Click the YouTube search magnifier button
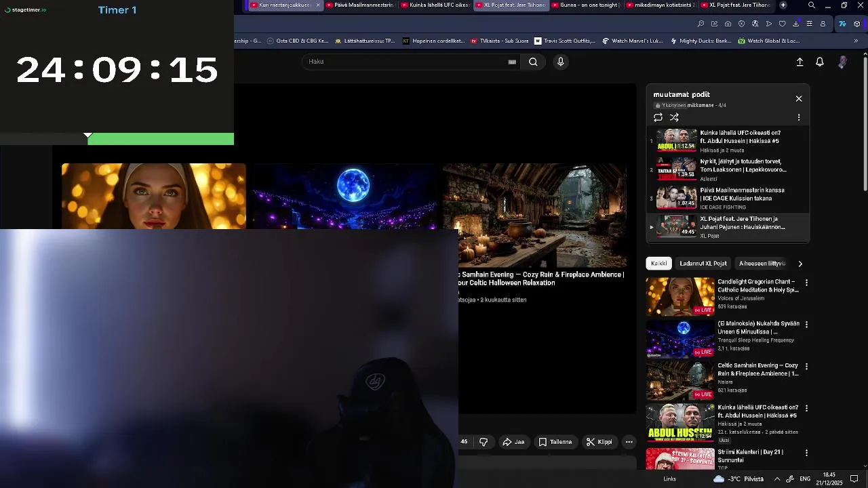Screen dimensions: 868x488 (x=533, y=62)
